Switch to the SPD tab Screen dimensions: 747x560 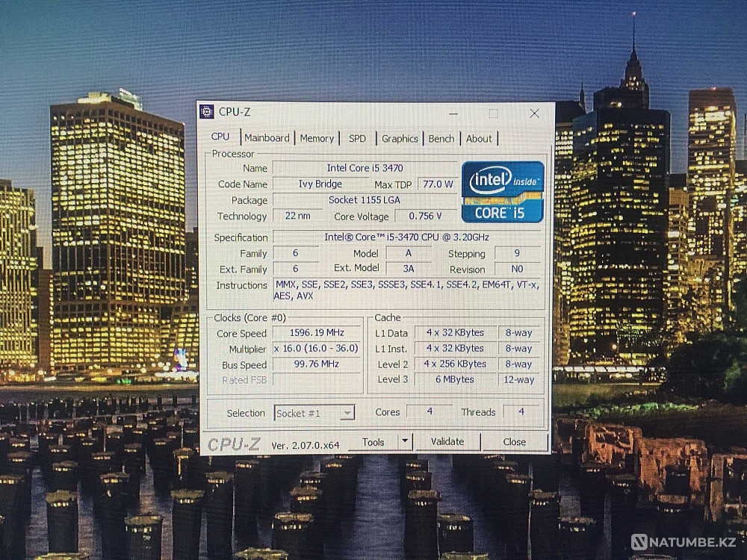point(357,139)
